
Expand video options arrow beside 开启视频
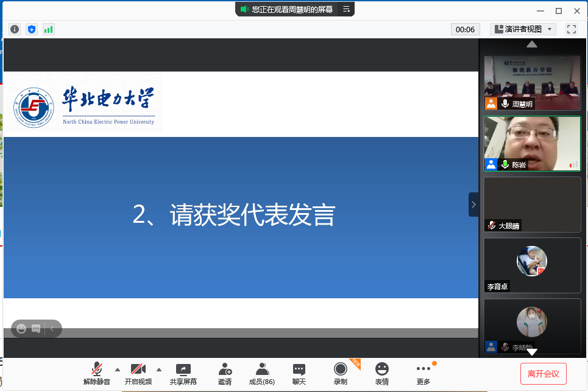point(159,369)
